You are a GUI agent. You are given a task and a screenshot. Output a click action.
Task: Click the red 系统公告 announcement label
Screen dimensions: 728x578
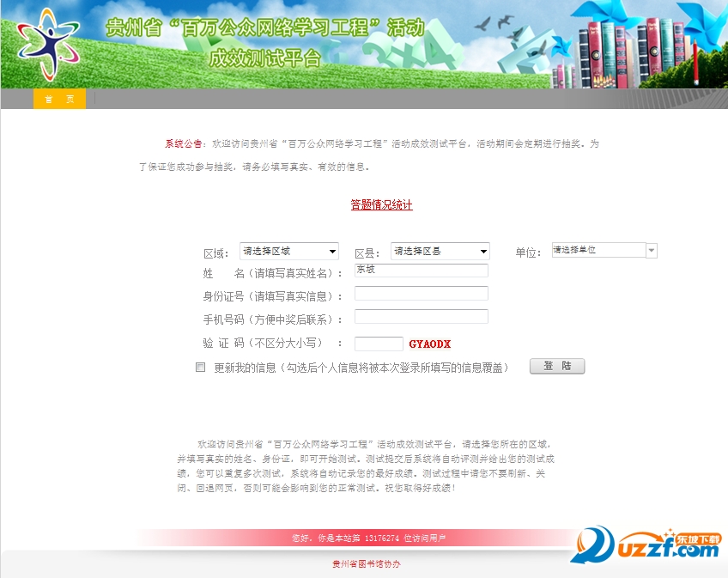(183, 143)
